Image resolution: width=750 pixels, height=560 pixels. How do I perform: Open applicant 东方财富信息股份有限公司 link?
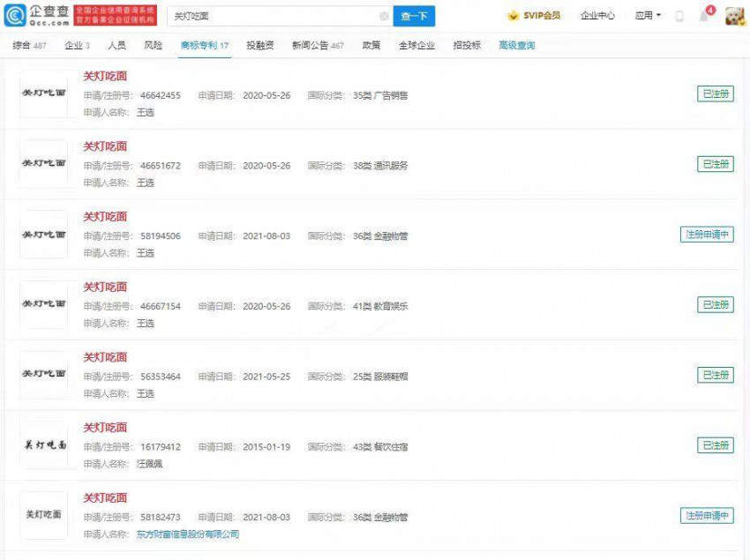pyautogui.click(x=187, y=534)
